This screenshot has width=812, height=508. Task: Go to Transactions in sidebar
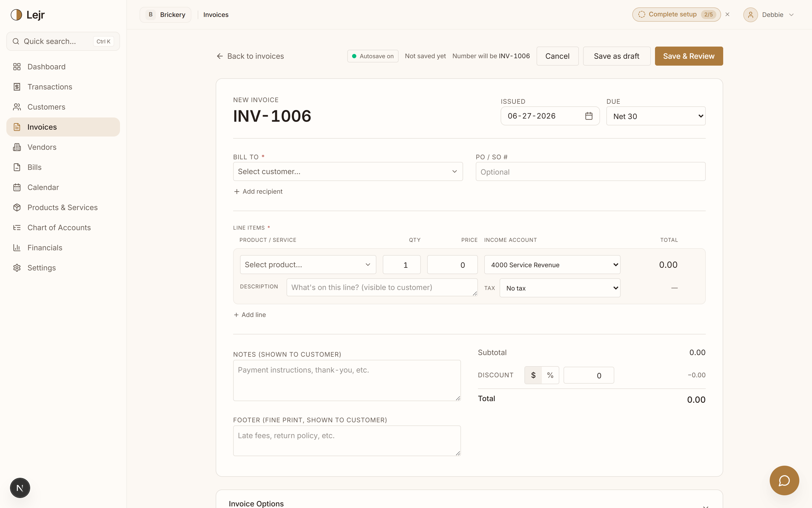63,87
